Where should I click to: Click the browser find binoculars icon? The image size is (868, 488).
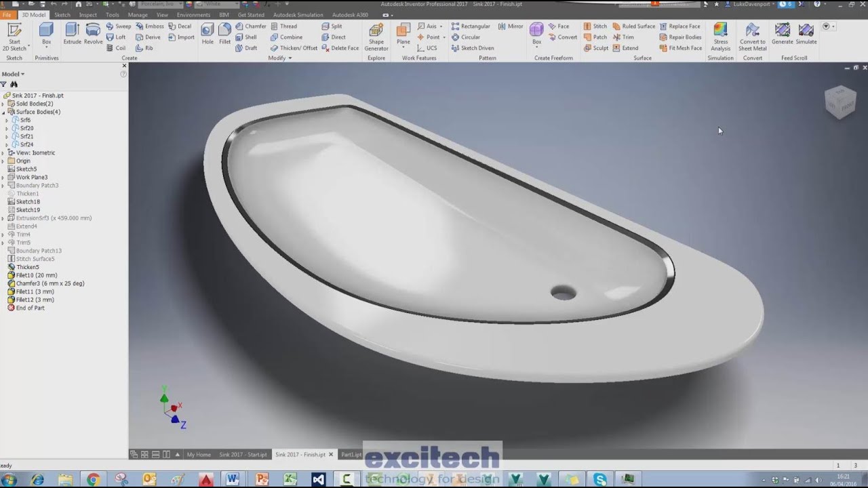tap(14, 84)
